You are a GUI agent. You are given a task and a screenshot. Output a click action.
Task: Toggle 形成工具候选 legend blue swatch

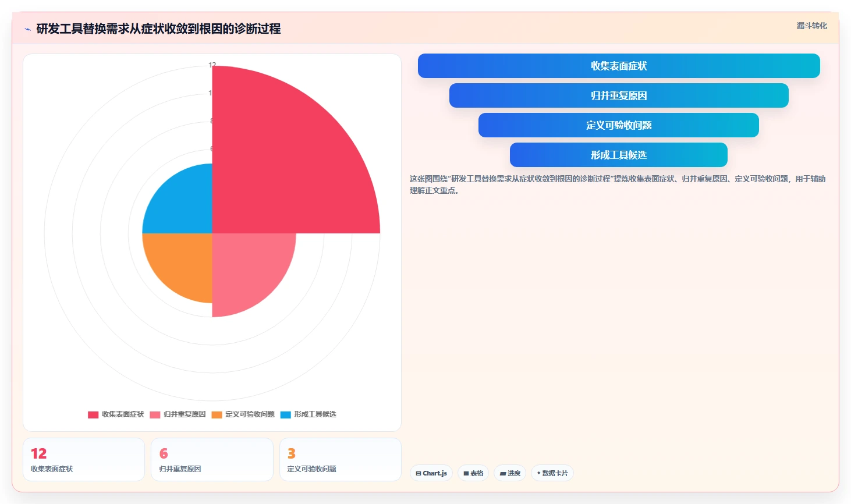coord(285,415)
